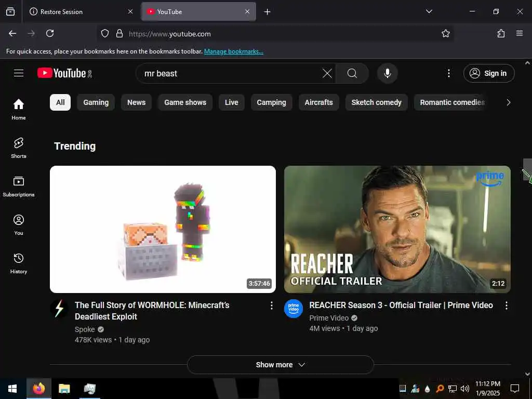Expand the list all tabs dropdown
Image resolution: width=532 pixels, height=399 pixels.
click(x=429, y=11)
